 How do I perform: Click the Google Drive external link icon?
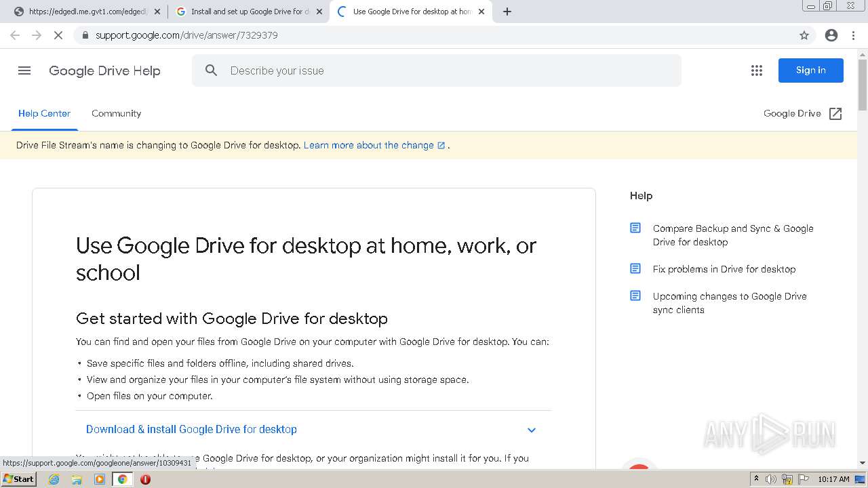click(835, 113)
